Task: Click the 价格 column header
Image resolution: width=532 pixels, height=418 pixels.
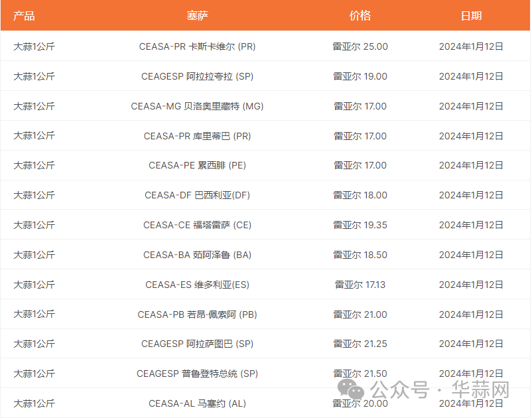Action: pyautogui.click(x=360, y=16)
